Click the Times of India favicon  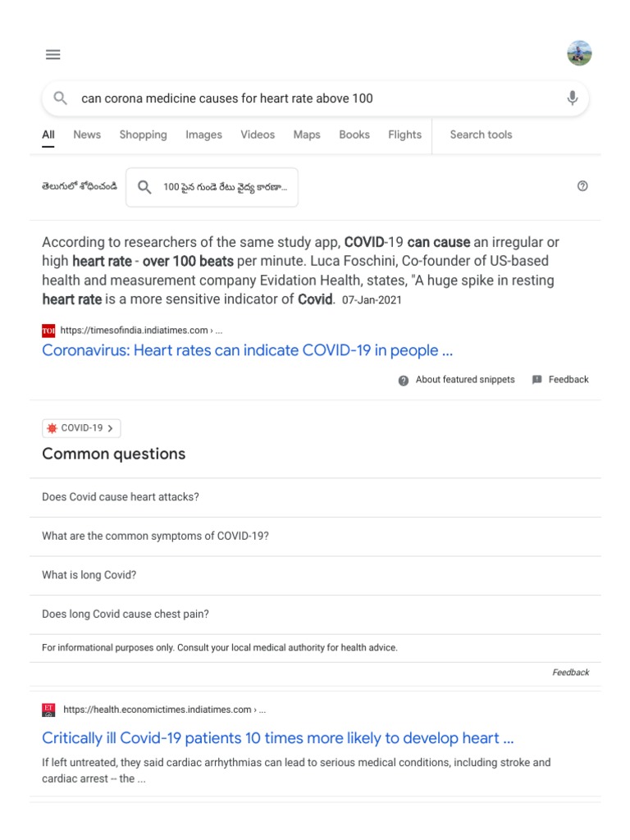48,331
